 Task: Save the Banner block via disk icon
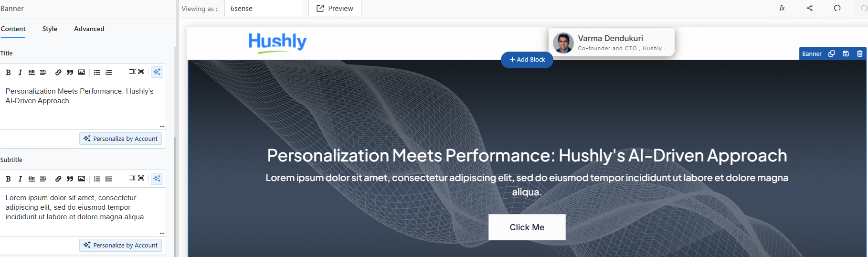coord(846,54)
